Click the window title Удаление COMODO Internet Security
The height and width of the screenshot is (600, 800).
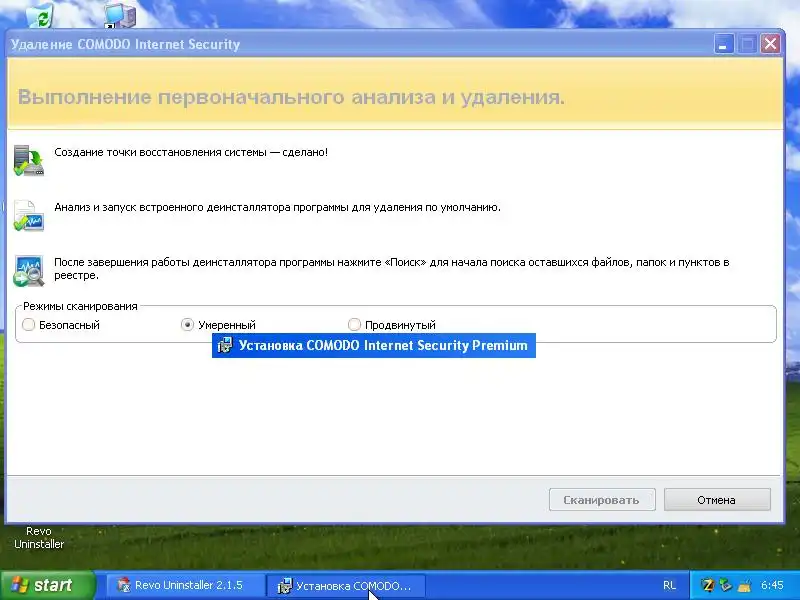point(126,44)
